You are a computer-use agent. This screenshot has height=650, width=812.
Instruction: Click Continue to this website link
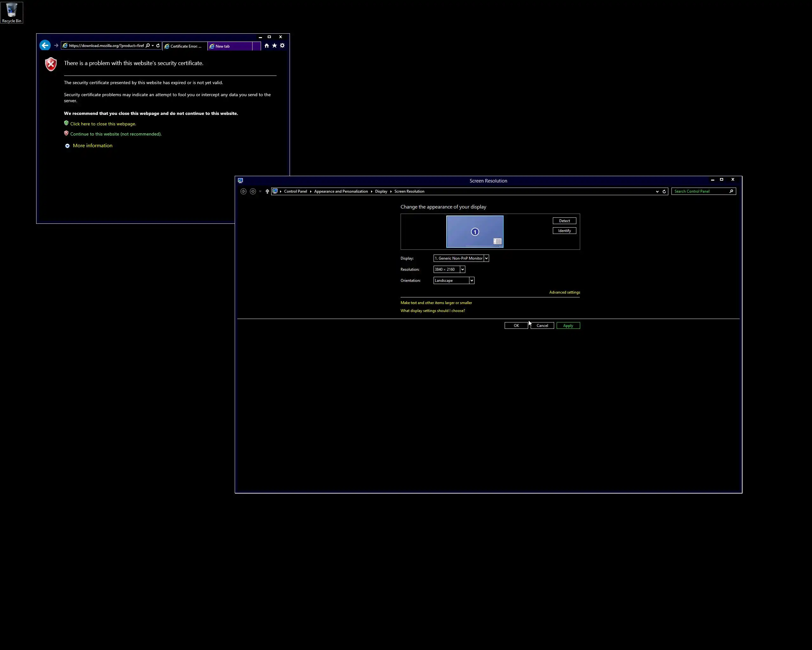[x=116, y=134]
